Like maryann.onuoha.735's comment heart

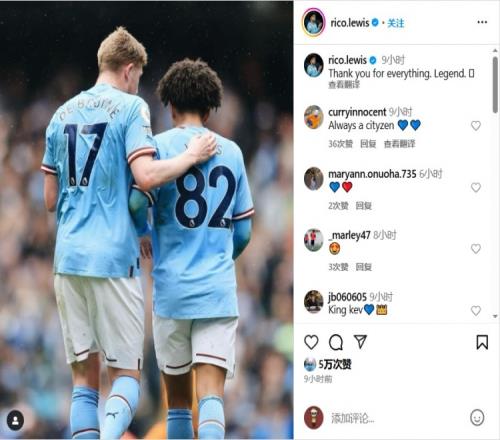(x=476, y=187)
